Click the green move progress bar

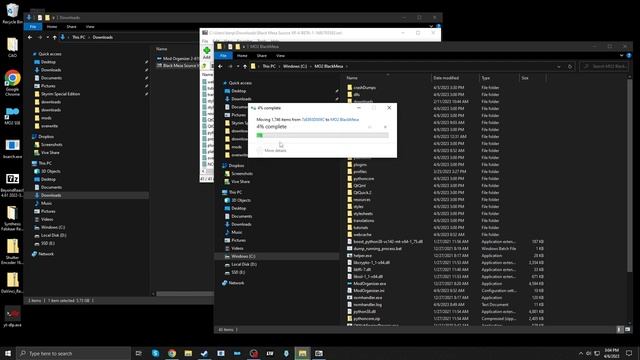322,135
